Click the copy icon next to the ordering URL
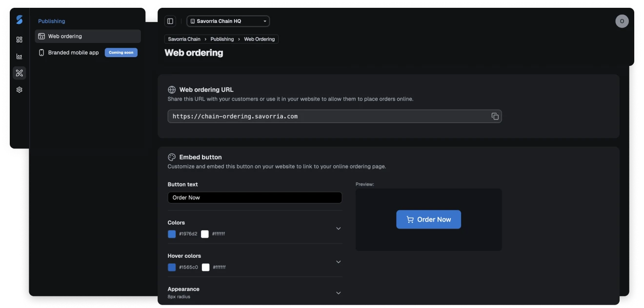 pyautogui.click(x=494, y=116)
